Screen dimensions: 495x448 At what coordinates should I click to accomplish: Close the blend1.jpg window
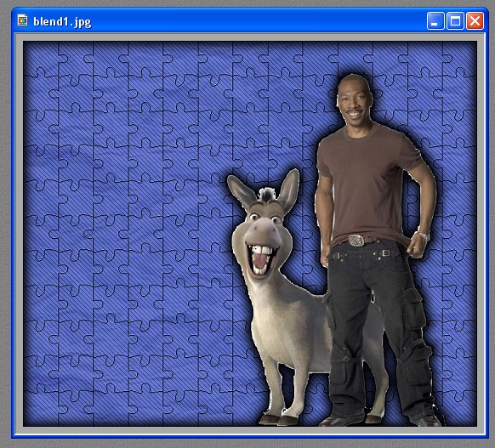point(475,20)
